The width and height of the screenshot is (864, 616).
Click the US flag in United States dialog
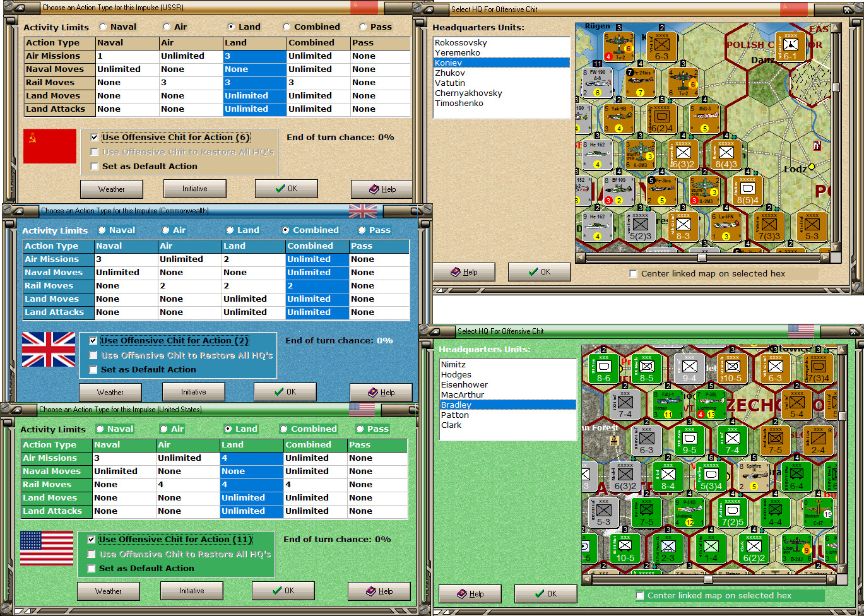[x=47, y=548]
